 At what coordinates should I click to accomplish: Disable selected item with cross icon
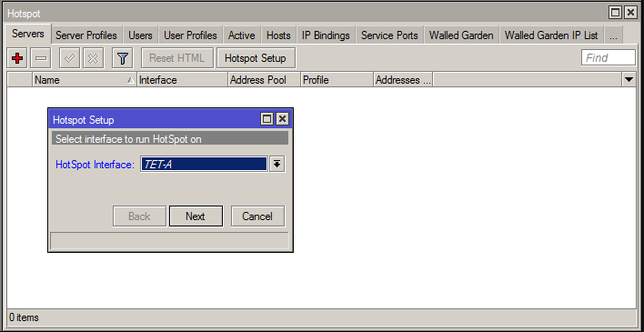click(x=93, y=58)
